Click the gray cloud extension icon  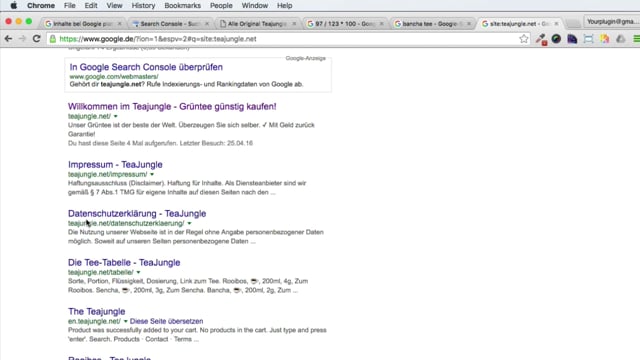621,39
